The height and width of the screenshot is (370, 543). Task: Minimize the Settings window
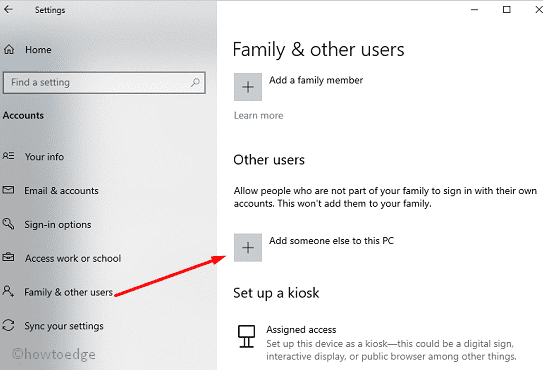(x=474, y=10)
